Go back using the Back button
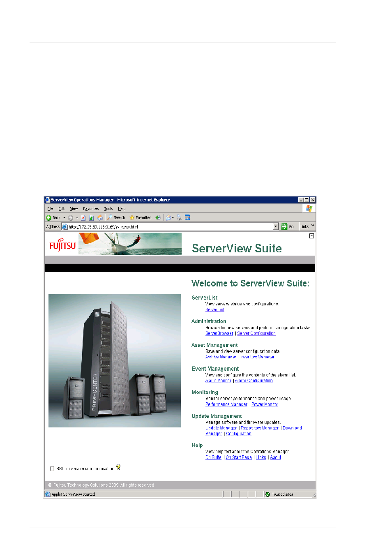 click(x=53, y=217)
